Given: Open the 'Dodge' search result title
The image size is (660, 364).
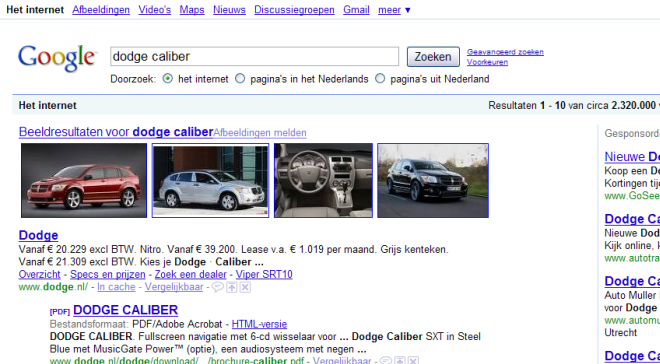Looking at the screenshot, I should tap(38, 235).
